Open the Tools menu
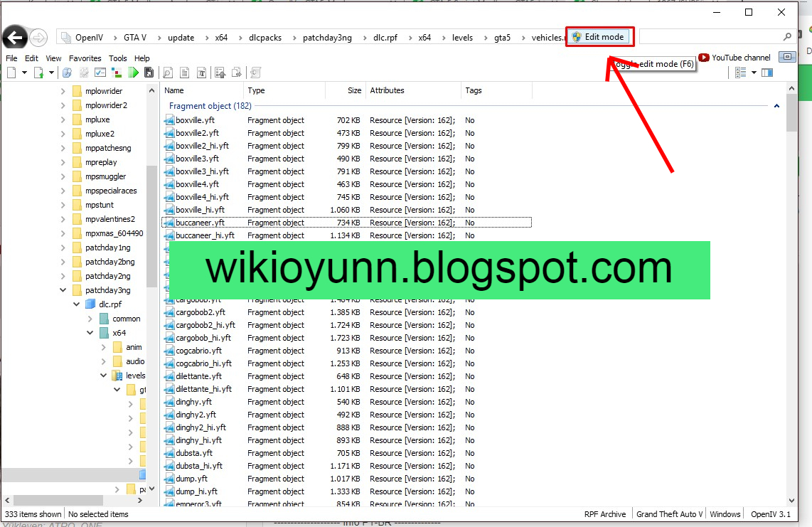 click(117, 58)
